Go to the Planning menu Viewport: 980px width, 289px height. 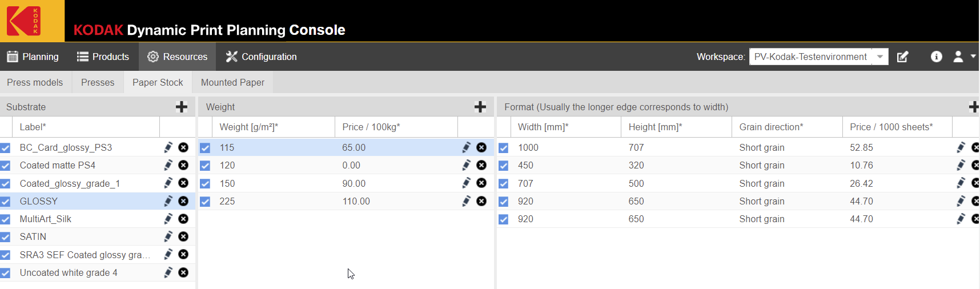pos(33,57)
